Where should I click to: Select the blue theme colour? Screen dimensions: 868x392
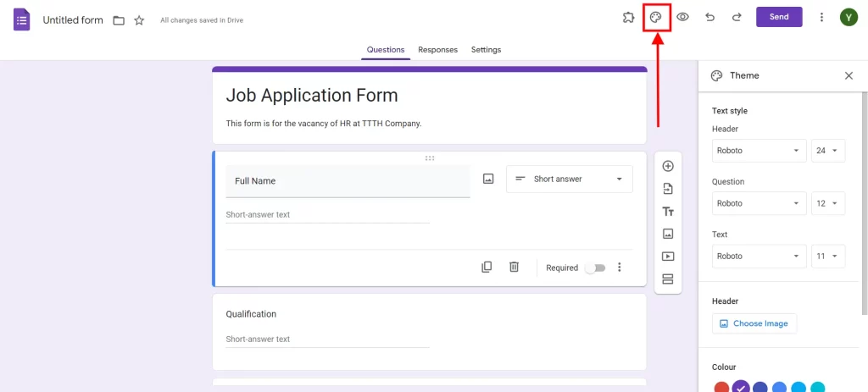pos(780,388)
